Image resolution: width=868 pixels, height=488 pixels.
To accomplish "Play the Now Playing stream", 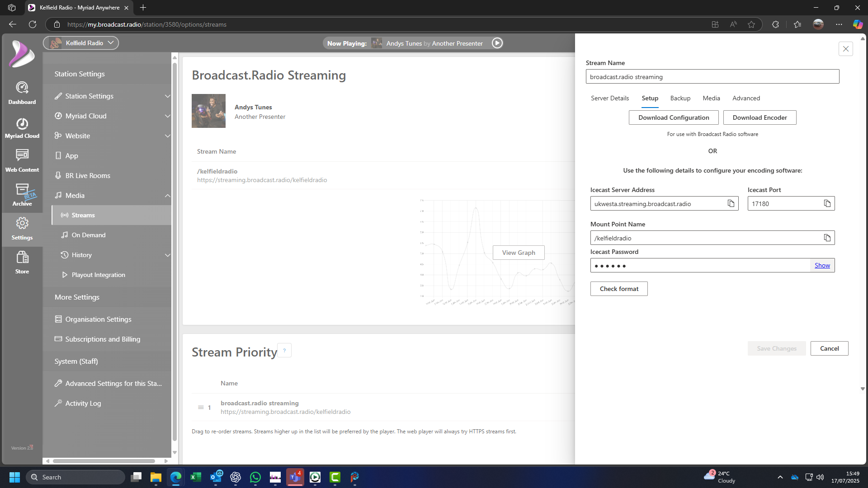I will [x=497, y=43].
